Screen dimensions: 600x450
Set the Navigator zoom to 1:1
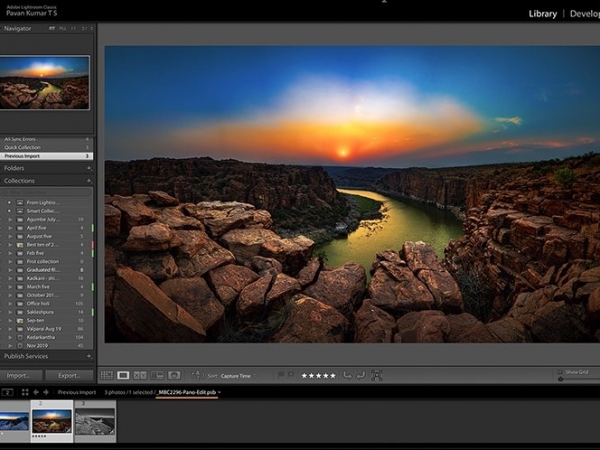[73, 28]
